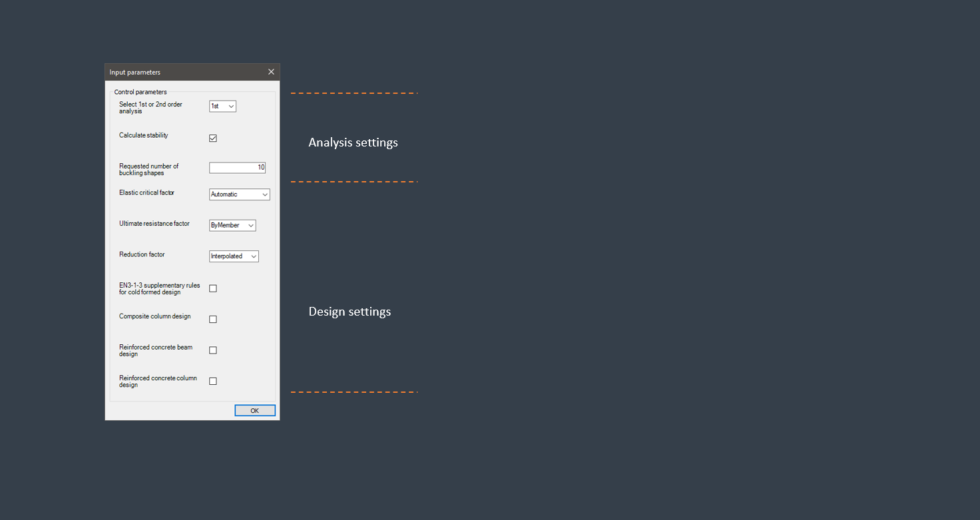Image resolution: width=980 pixels, height=520 pixels.
Task: Click the Reduction factor label text
Action: point(142,254)
